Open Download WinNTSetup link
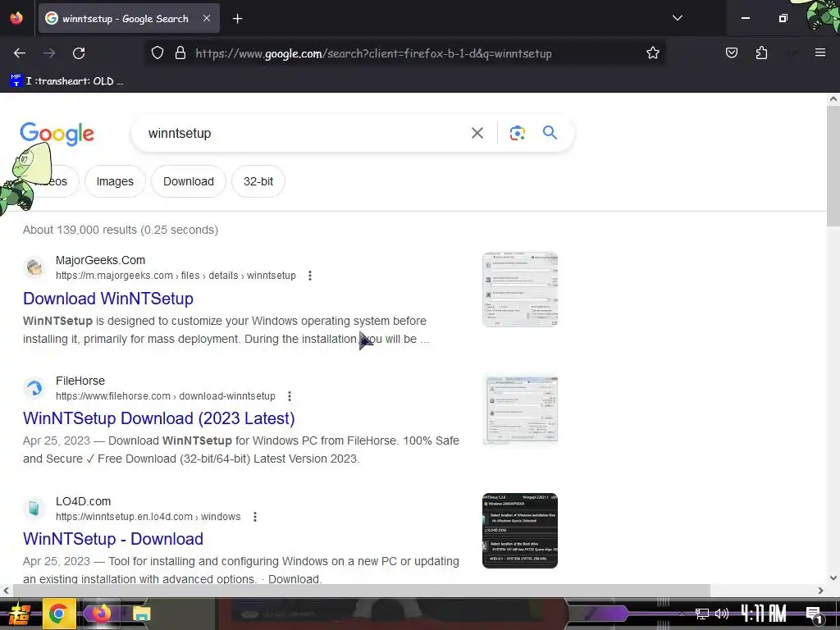Screen dimensions: 840x630 point(108,299)
